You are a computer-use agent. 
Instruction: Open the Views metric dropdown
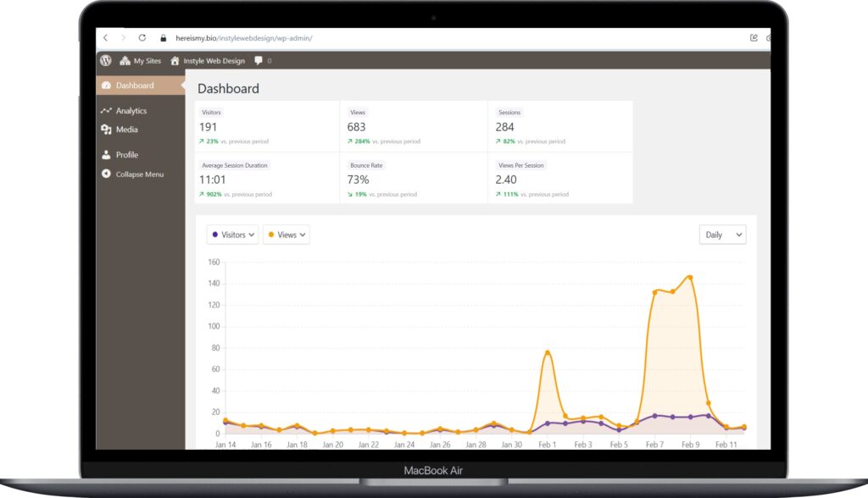tap(287, 235)
